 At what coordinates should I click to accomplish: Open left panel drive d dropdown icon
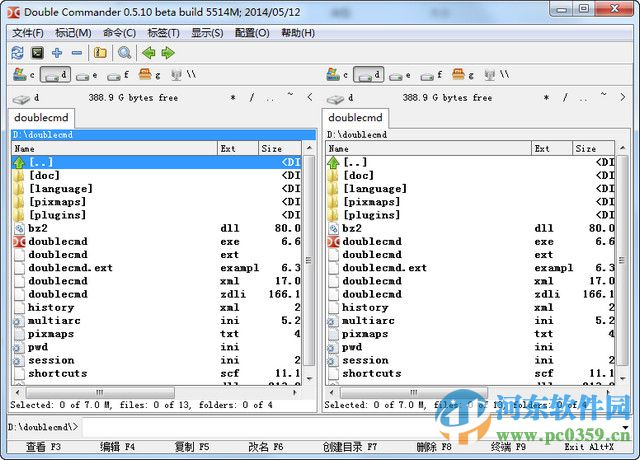point(26,98)
